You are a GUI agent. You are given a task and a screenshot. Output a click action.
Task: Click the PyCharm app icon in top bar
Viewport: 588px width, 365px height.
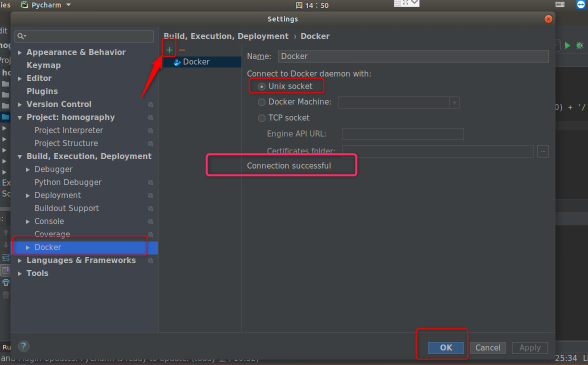tap(24, 5)
